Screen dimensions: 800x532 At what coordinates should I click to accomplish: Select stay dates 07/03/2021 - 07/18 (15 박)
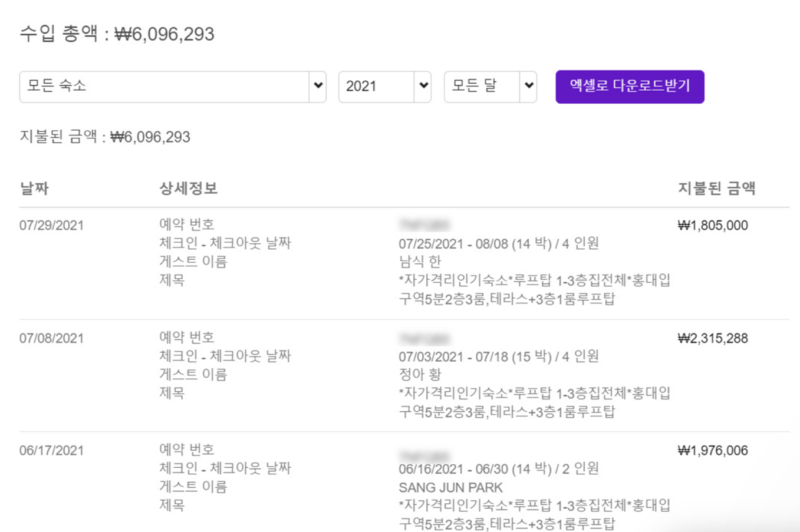(475, 356)
